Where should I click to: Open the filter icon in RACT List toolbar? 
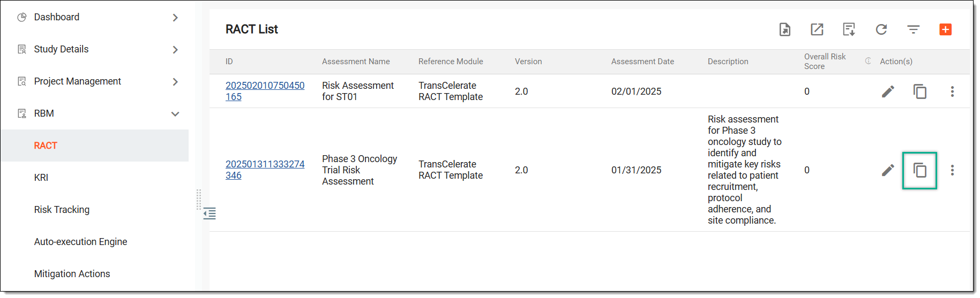pos(913,29)
